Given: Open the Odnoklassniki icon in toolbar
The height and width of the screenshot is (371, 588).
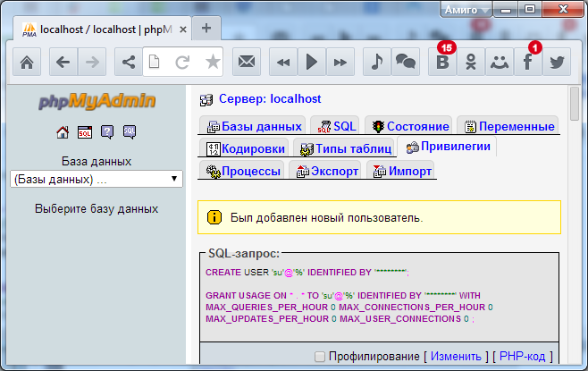Looking at the screenshot, I should click(471, 62).
